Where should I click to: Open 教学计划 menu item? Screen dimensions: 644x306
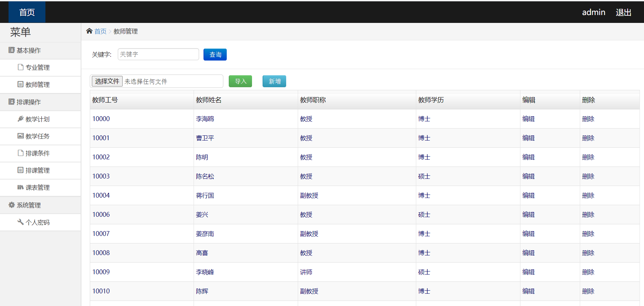coord(40,119)
